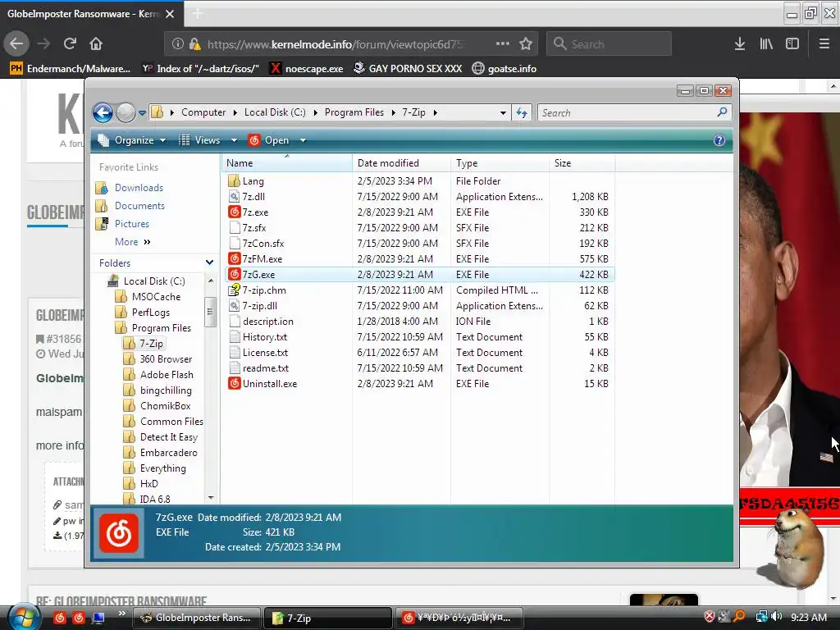This screenshot has height=630, width=840.
Task: Click the Firefox back arrow button
Action: coord(16,43)
